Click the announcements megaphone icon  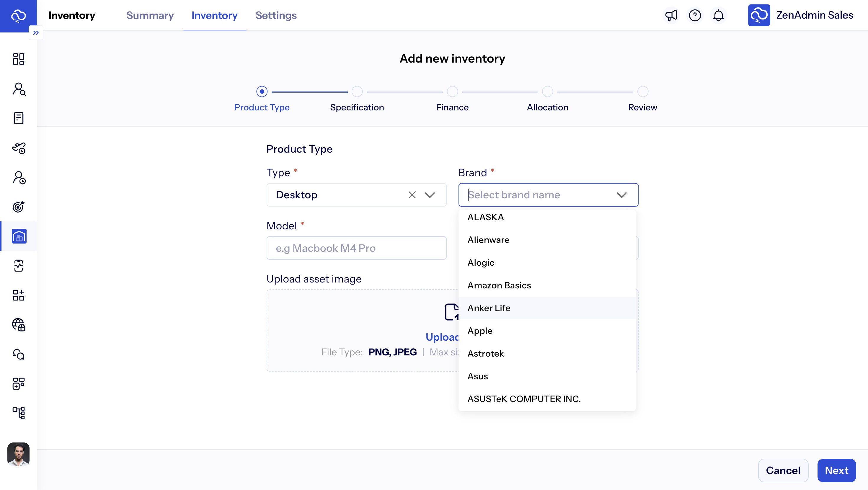pos(671,15)
